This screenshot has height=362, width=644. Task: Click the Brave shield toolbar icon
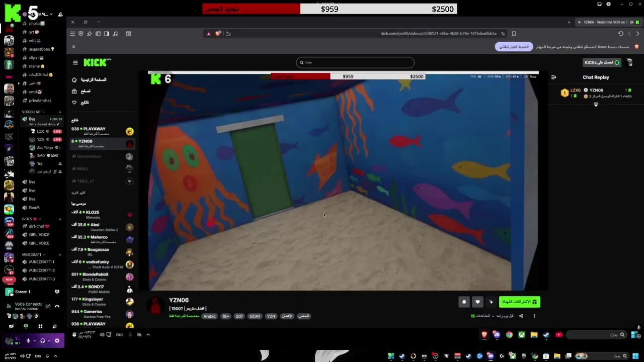pos(80,34)
